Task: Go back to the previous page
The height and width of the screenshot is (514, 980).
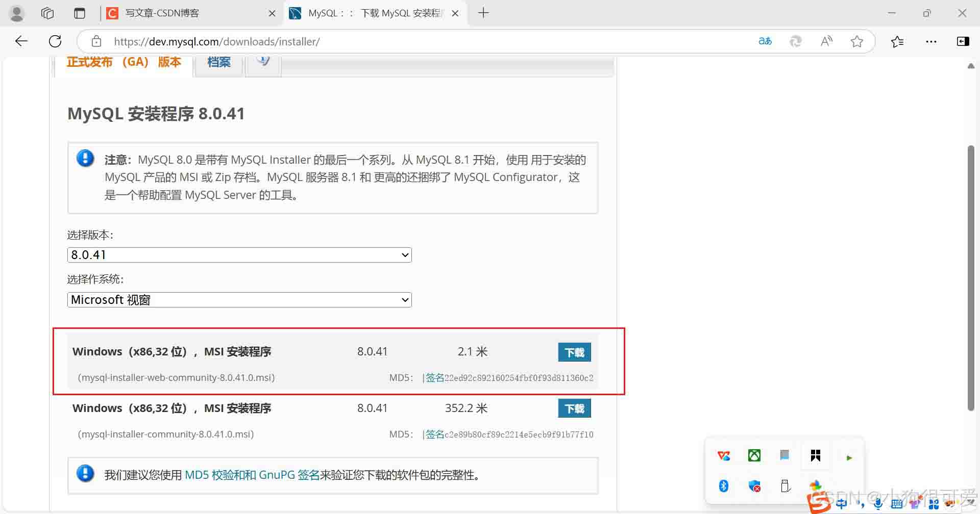Action: point(21,41)
